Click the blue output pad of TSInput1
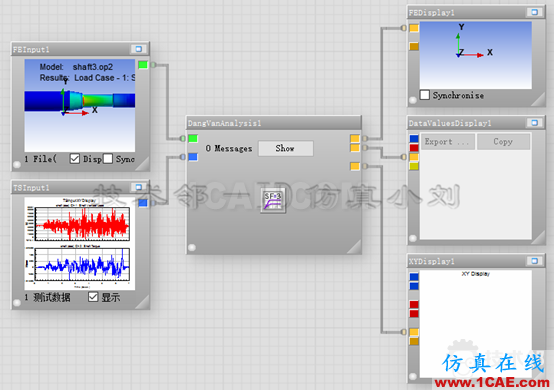Viewport: 554px width, 390px height. [x=143, y=203]
